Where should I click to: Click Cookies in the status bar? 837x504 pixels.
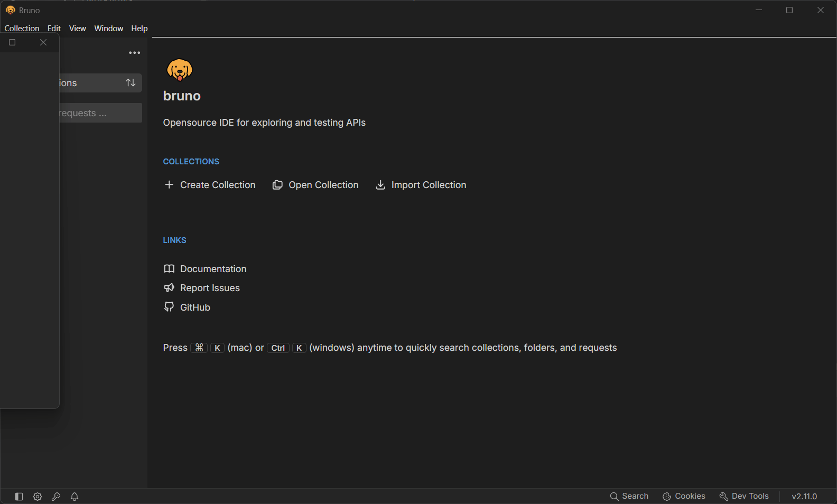point(684,496)
